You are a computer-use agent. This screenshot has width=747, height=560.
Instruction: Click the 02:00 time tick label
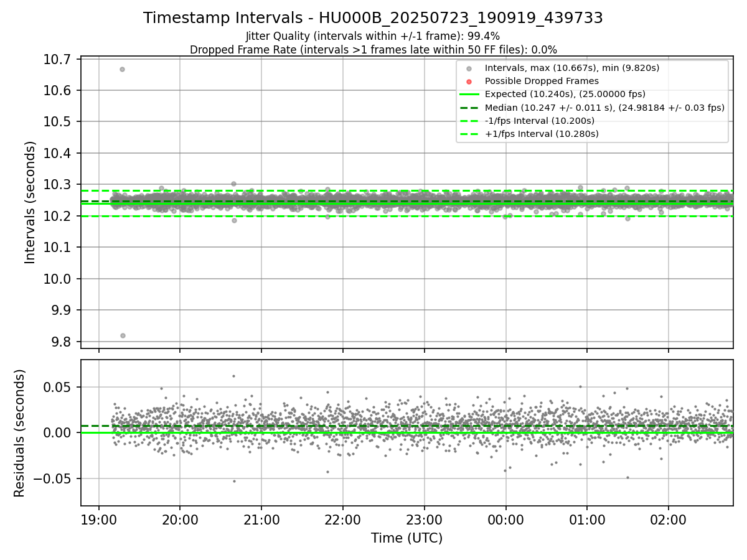(669, 520)
